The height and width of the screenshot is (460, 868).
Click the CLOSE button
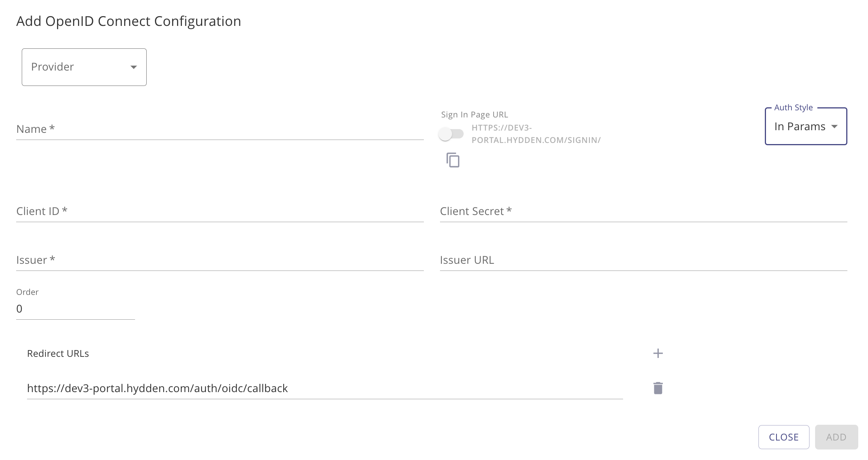(x=783, y=437)
